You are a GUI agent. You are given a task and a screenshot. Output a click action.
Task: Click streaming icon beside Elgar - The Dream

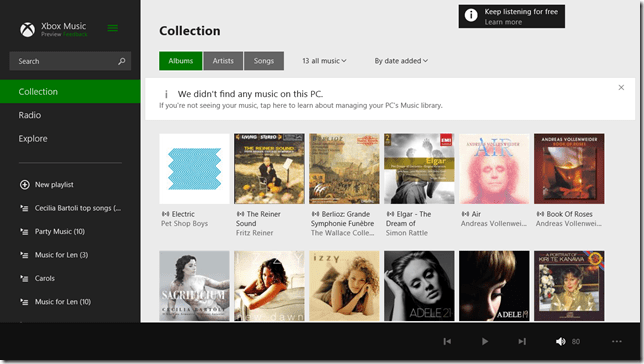pos(390,214)
